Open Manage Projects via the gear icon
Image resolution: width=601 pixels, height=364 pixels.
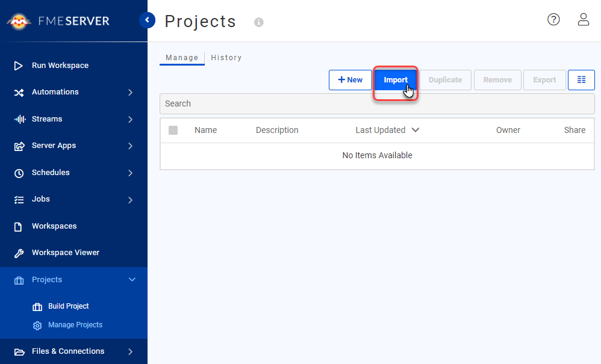coord(37,325)
